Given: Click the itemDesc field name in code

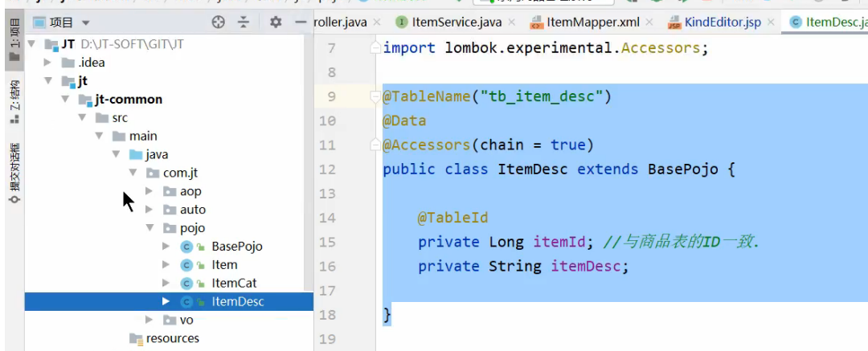Looking at the screenshot, I should 586,267.
